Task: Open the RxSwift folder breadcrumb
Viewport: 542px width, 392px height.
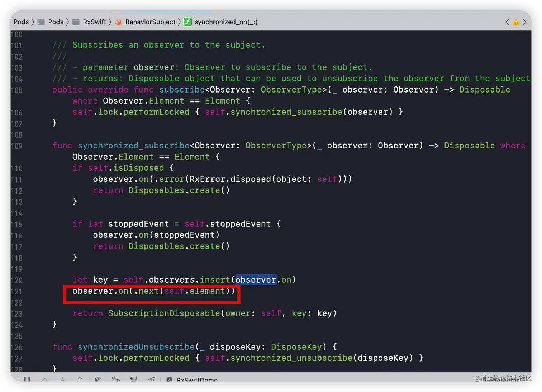Action: pyautogui.click(x=89, y=22)
